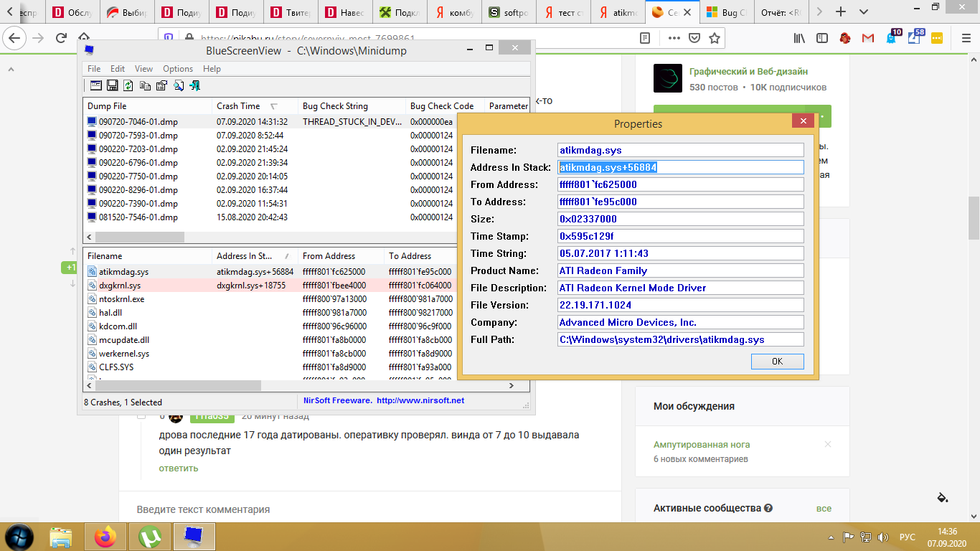Click the РУС language indicator in tray
Image resolution: width=980 pixels, height=551 pixels.
[908, 537]
